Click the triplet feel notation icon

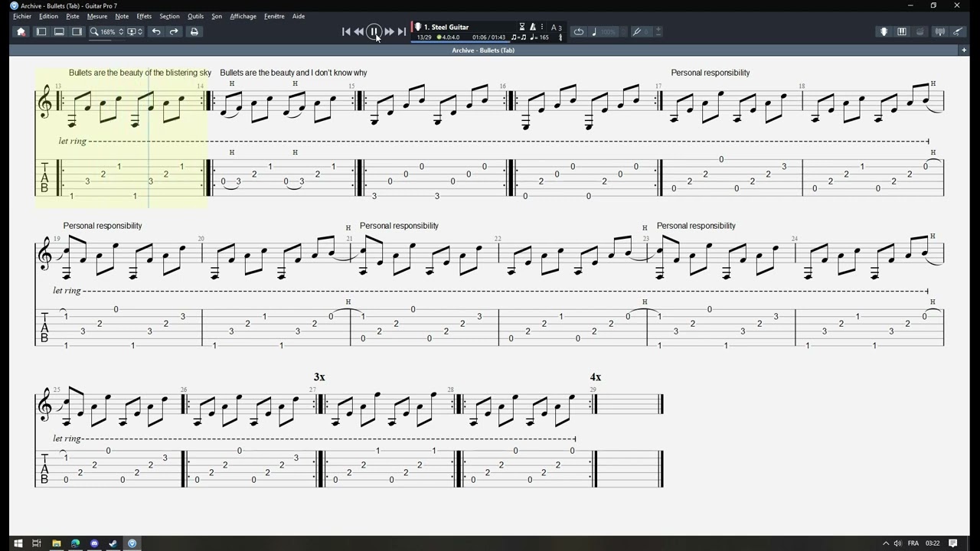click(519, 37)
